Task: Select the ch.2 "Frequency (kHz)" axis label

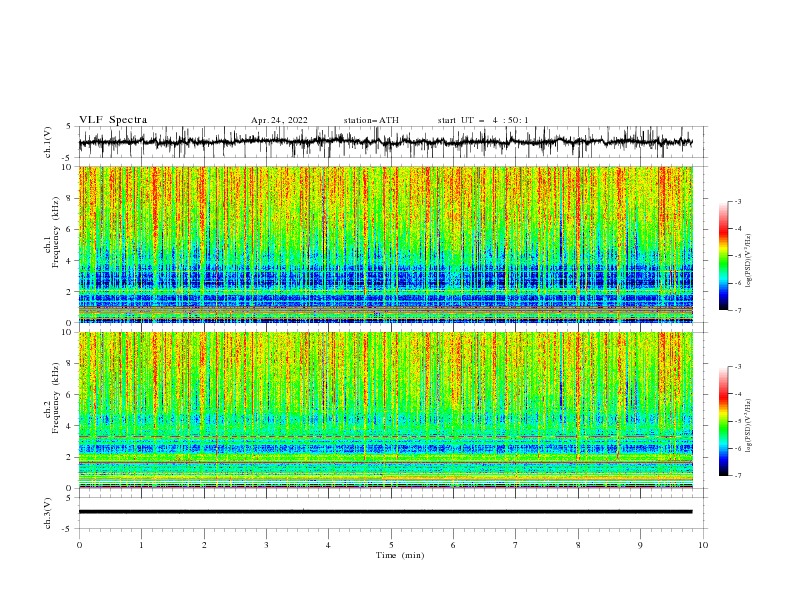Action: pyautogui.click(x=56, y=398)
